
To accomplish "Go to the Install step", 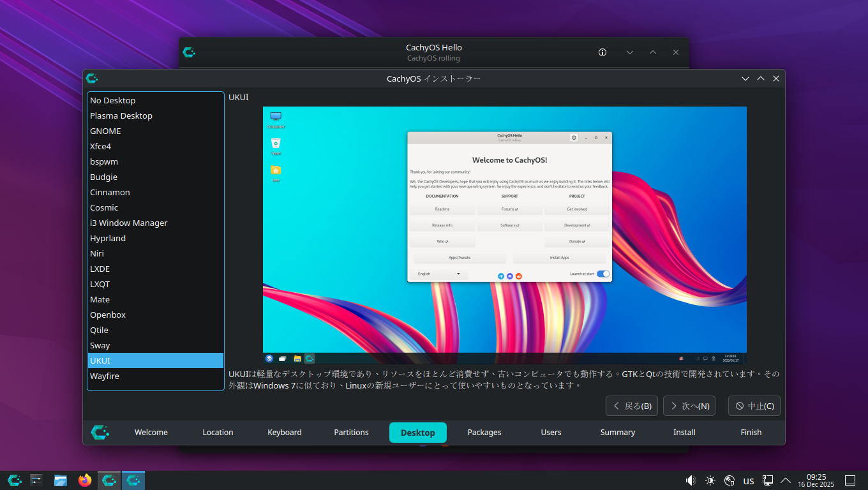I will [x=684, y=432].
